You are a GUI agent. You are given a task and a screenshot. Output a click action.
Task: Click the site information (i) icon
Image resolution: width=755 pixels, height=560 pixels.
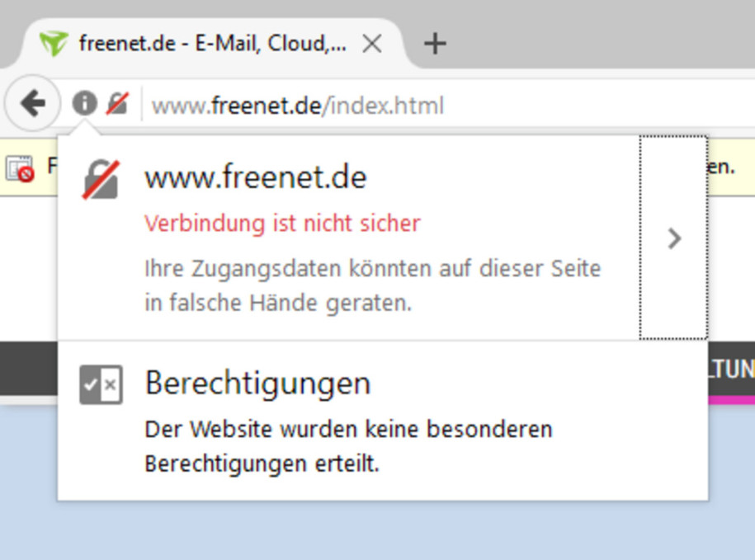click(84, 103)
